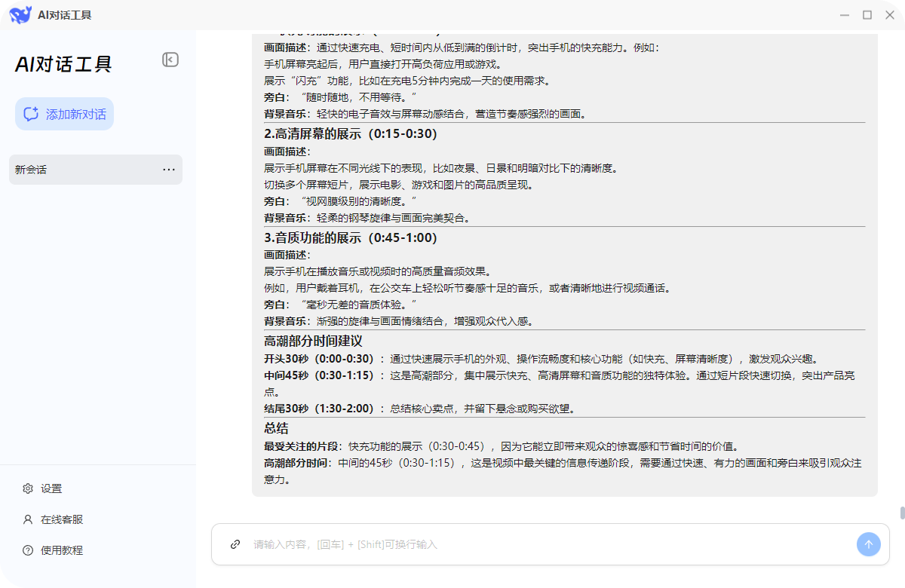
Task: Click the 在线客服 person icon
Action: pos(28,519)
